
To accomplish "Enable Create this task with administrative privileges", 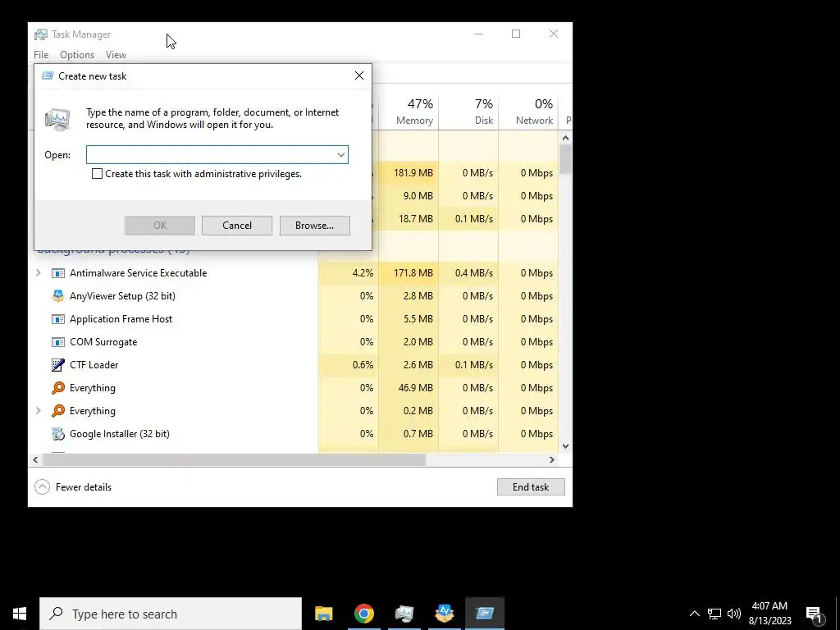I will point(97,174).
